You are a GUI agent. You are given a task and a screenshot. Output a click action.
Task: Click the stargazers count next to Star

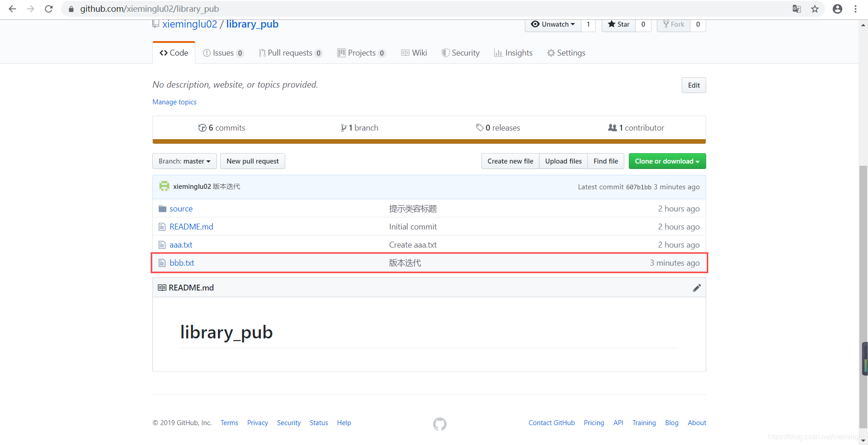pyautogui.click(x=643, y=24)
